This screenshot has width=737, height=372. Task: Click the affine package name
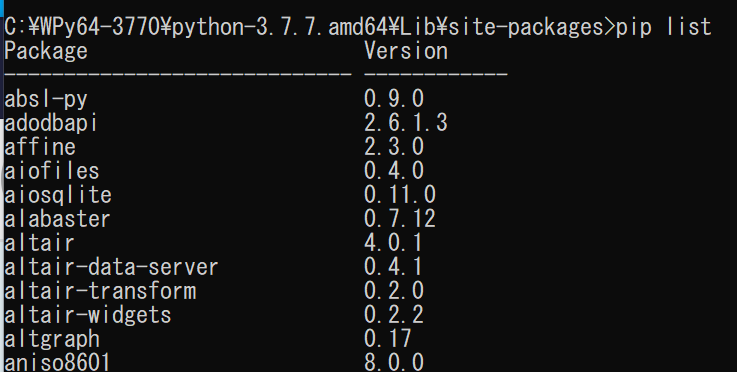click(40, 147)
